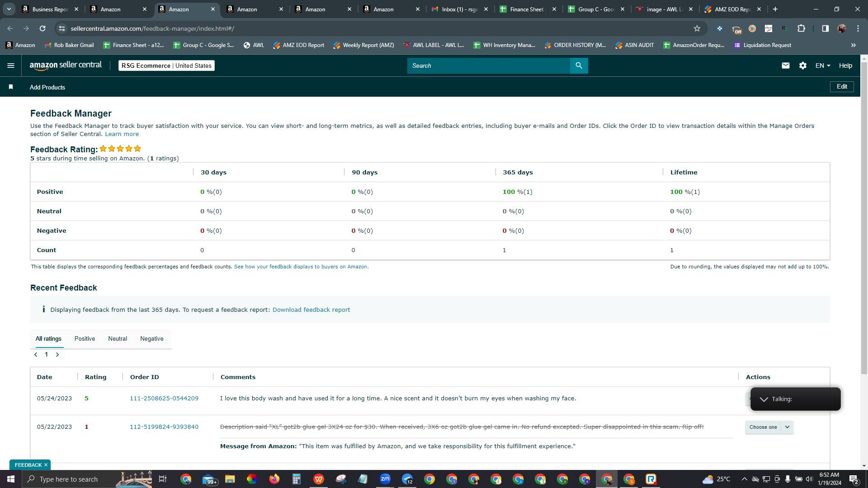Open the RSG Ecommerce account switcher
Viewport: 868px width, 488px height.
pyautogui.click(x=166, y=66)
